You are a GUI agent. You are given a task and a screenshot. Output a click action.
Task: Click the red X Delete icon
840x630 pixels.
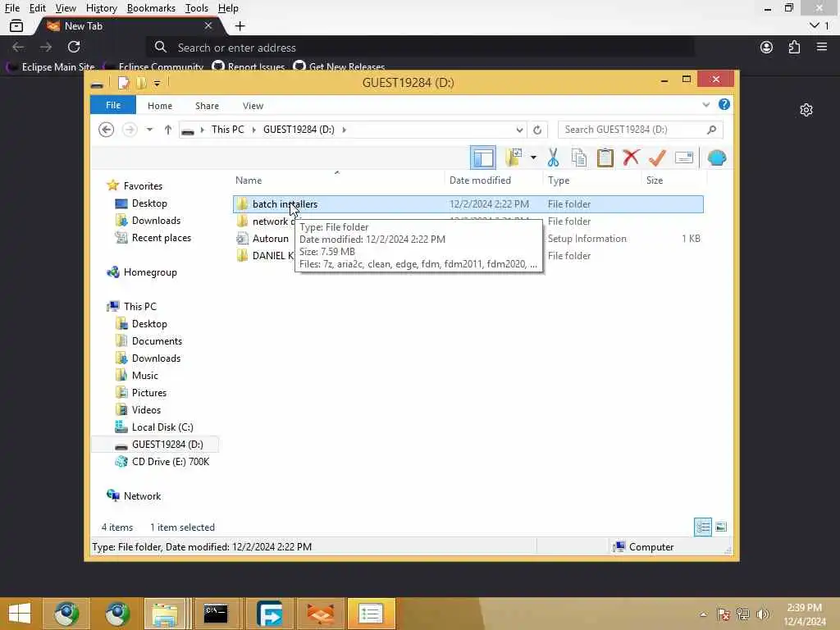pos(631,157)
